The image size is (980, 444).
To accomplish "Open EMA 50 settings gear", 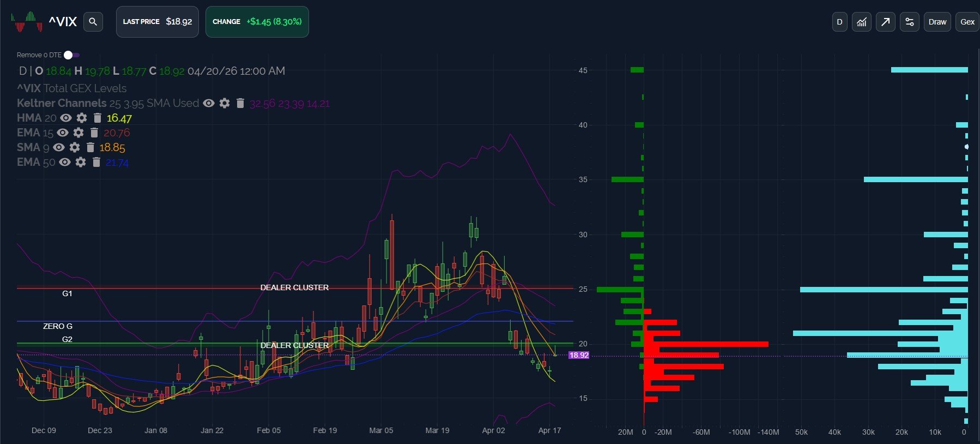I will [81, 162].
